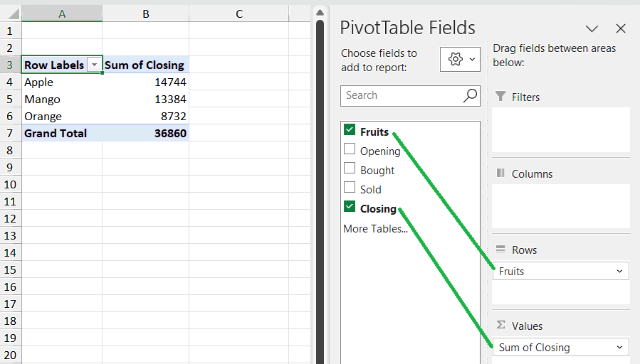Tick the Sold field checkbox
Image resolution: width=640 pixels, height=364 pixels.
pos(350,187)
